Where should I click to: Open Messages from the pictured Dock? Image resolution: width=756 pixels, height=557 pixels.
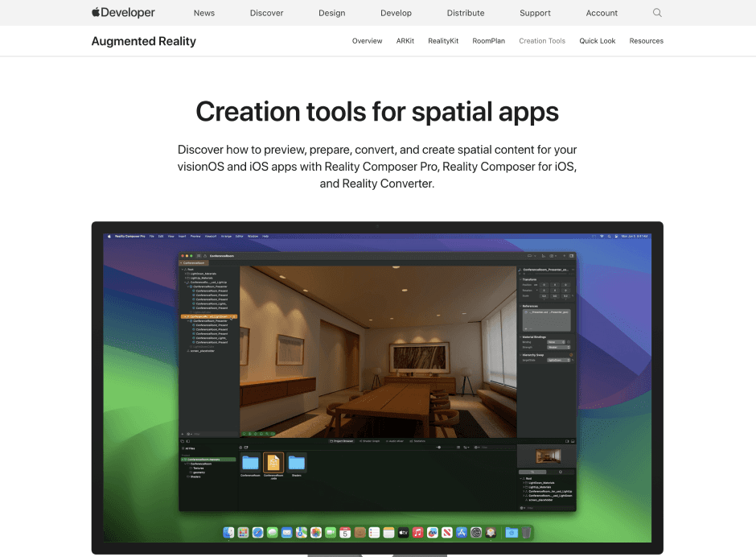273,532
